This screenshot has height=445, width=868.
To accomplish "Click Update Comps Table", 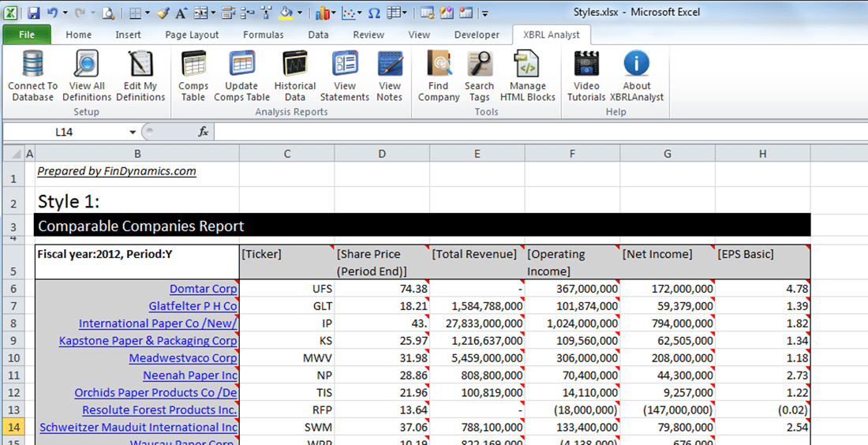I will (x=241, y=64).
